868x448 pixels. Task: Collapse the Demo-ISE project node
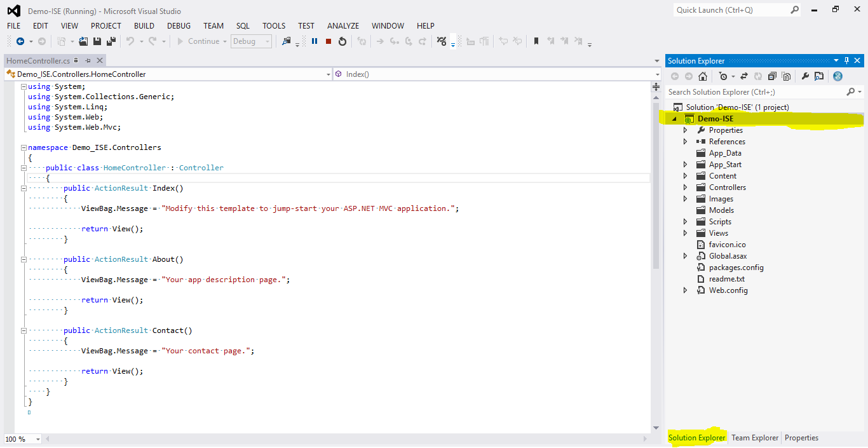(674, 119)
